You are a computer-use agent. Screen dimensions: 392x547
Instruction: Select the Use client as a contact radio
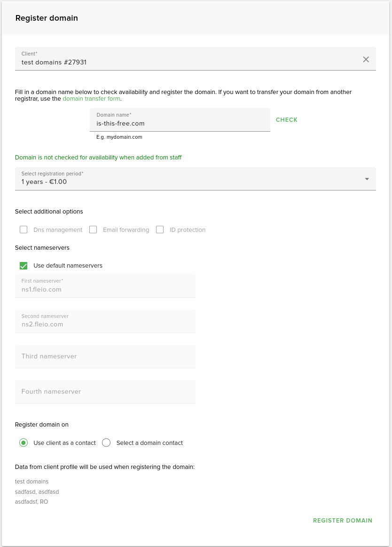point(24,443)
